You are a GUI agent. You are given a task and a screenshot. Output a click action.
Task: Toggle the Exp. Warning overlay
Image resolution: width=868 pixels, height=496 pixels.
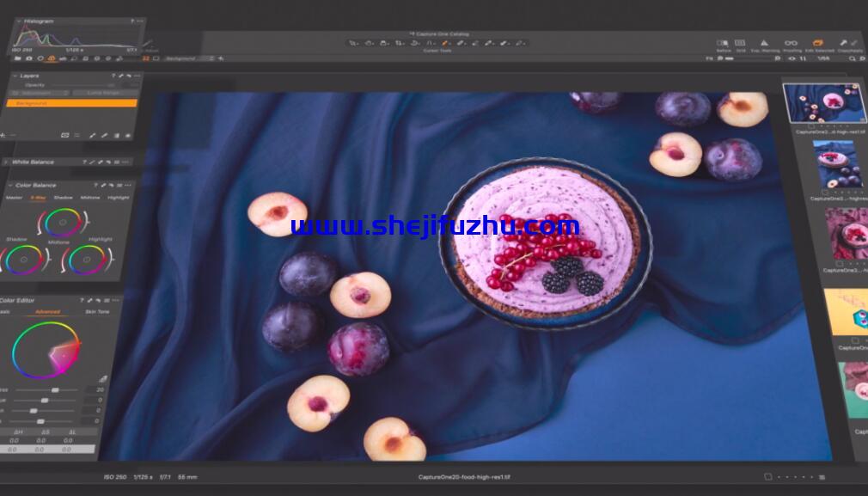(x=764, y=43)
